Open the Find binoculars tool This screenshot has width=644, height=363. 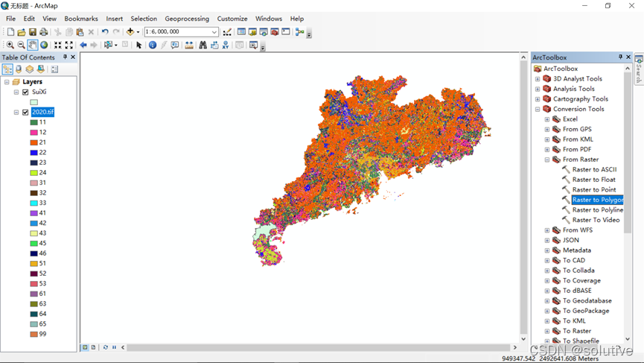(x=203, y=45)
